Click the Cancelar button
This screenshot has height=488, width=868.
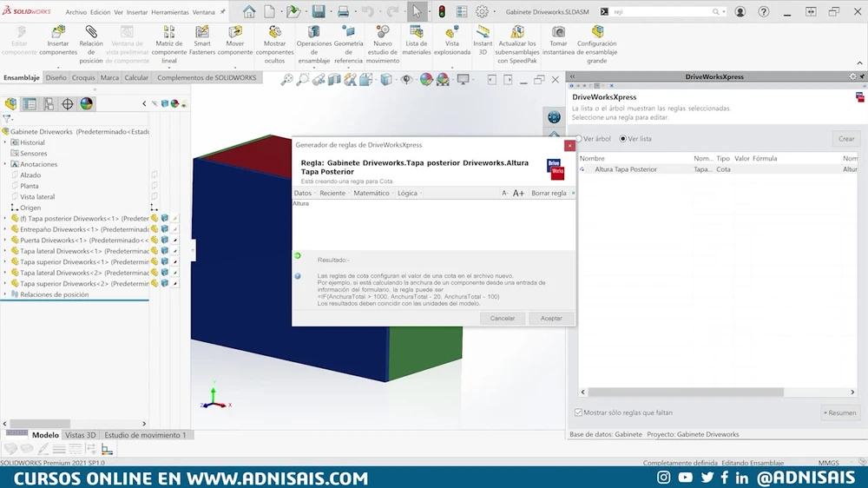502,318
